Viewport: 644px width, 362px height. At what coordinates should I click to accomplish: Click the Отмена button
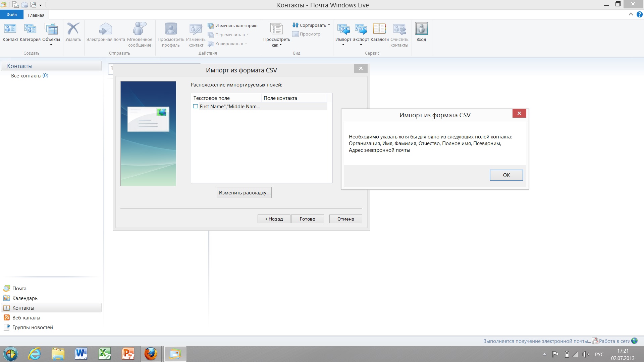[345, 219]
